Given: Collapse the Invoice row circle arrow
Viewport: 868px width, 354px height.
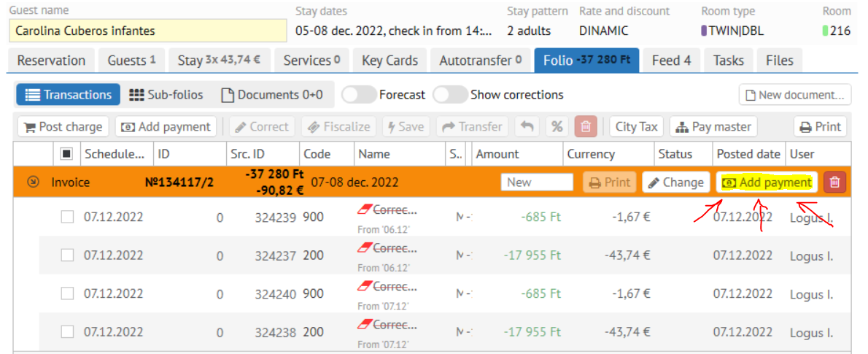Looking at the screenshot, I should pyautogui.click(x=34, y=182).
